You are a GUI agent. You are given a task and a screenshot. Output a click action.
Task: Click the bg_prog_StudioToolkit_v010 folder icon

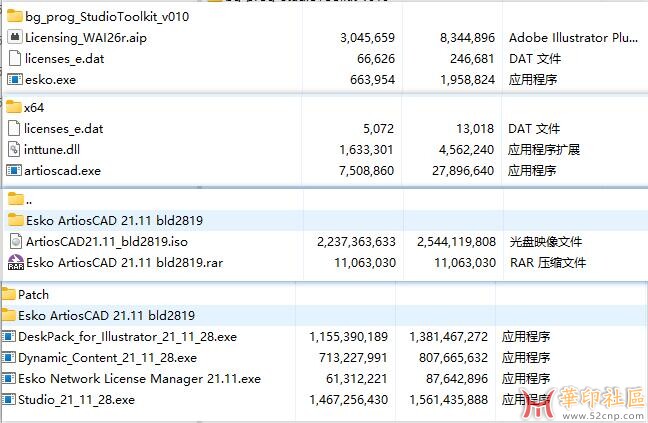tap(14, 17)
